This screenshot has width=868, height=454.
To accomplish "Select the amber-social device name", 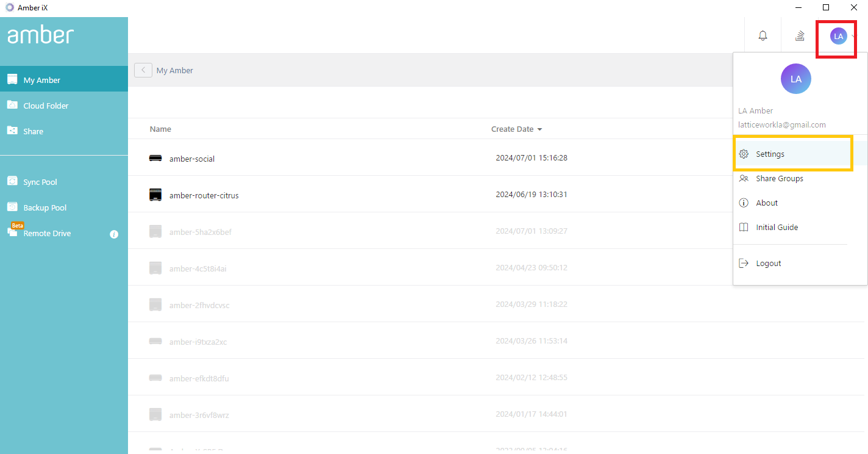I will point(192,159).
